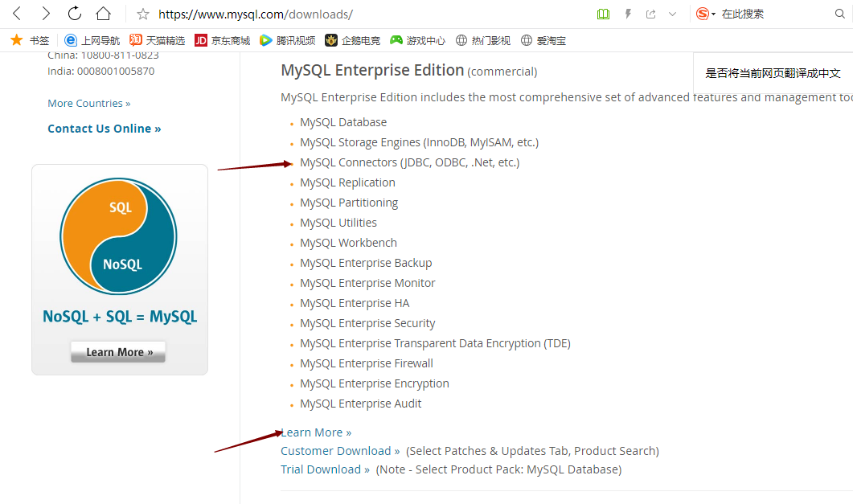
Task: Click the MySQL Enterprise Monitor list item
Action: [367, 283]
